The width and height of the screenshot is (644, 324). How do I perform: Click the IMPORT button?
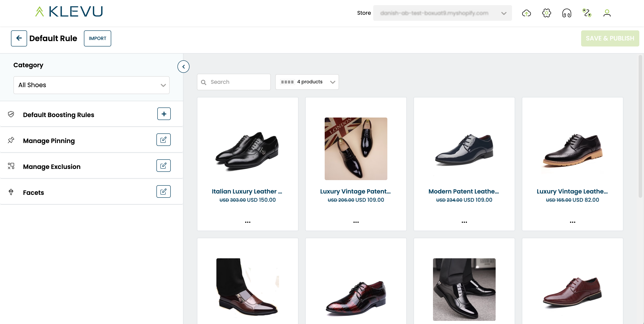pyautogui.click(x=98, y=38)
